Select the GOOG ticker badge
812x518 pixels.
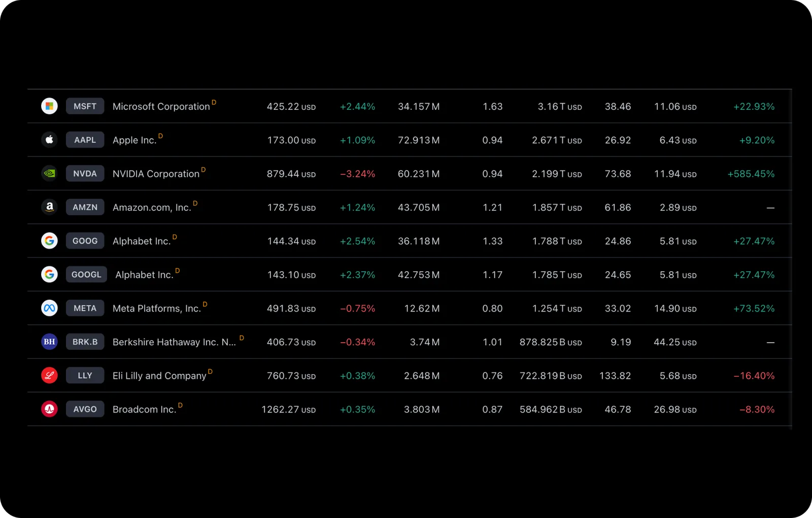click(85, 241)
